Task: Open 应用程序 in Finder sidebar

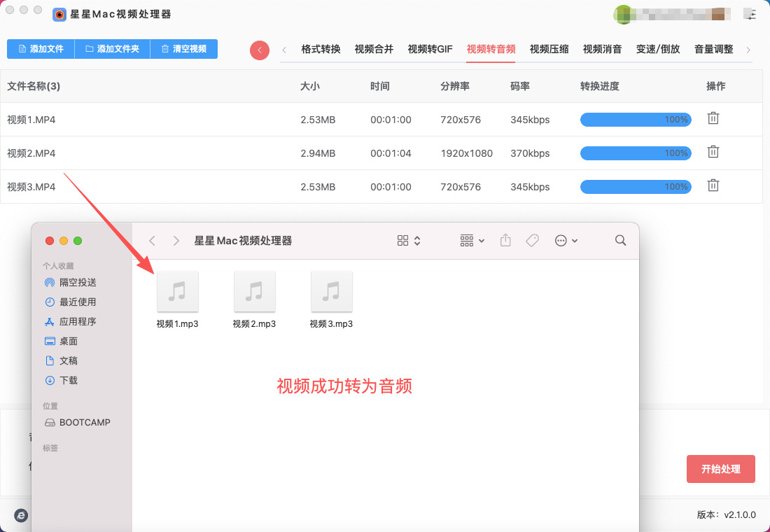Action: (x=78, y=322)
